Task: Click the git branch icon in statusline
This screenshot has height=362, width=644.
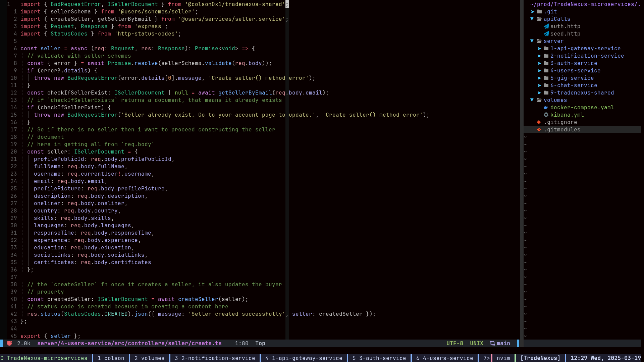Action: [x=492, y=343]
